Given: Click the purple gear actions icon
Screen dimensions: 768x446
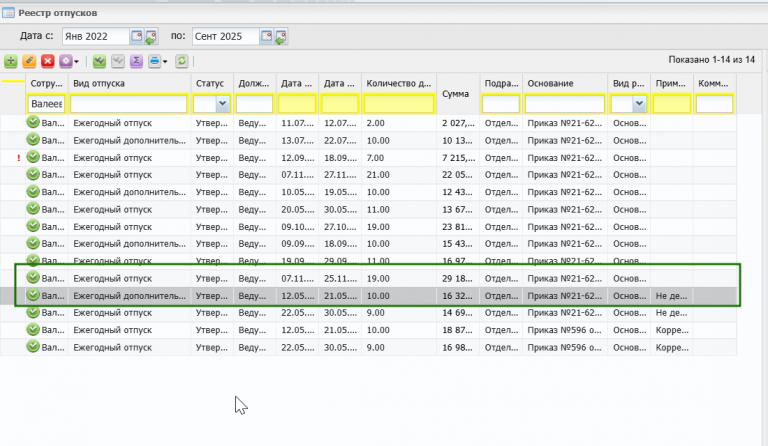Looking at the screenshot, I should [66, 61].
